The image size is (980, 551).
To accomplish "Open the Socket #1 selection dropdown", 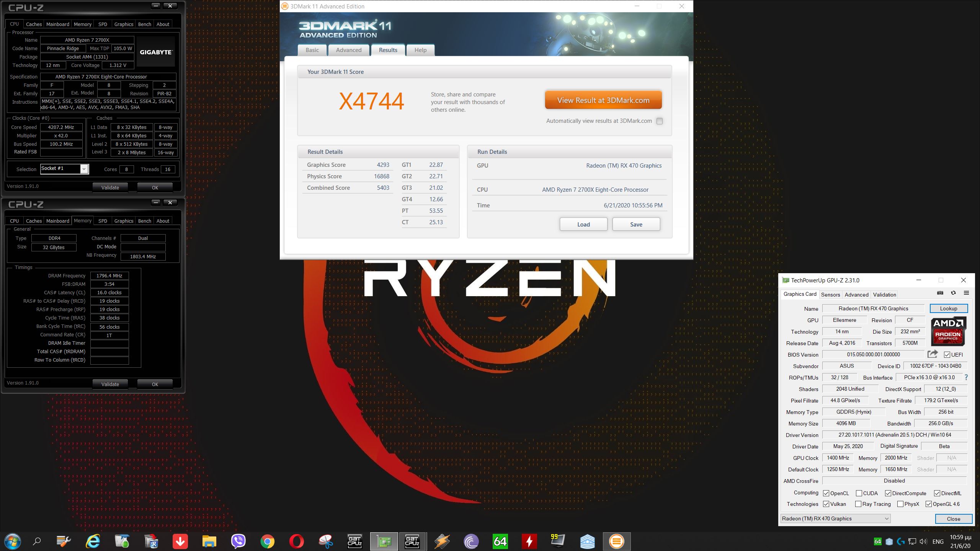I will 65,169.
